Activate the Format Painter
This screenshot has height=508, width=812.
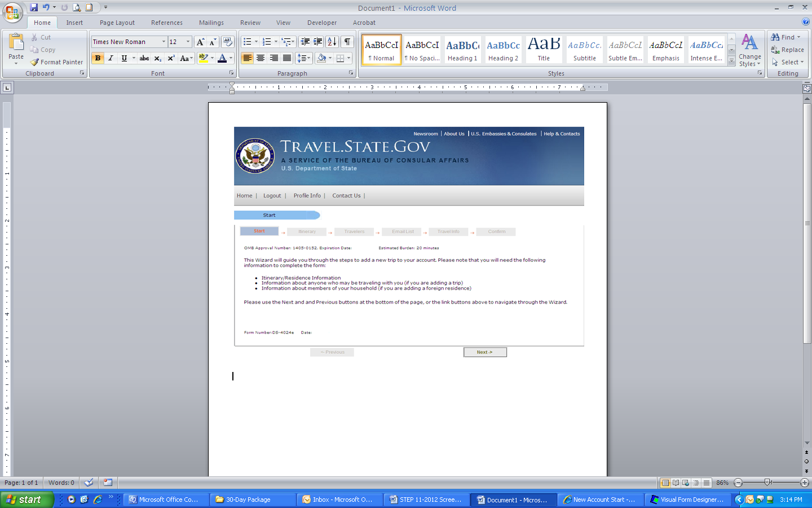(x=57, y=62)
